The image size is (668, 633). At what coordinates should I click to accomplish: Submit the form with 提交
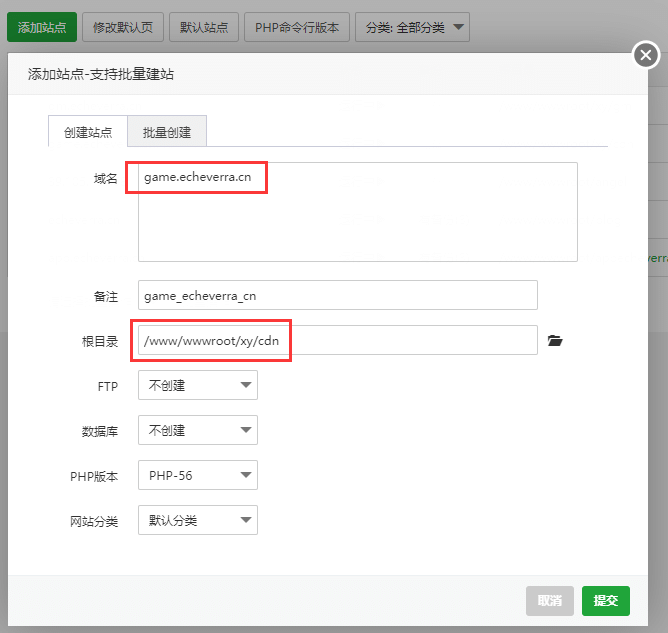click(x=606, y=601)
